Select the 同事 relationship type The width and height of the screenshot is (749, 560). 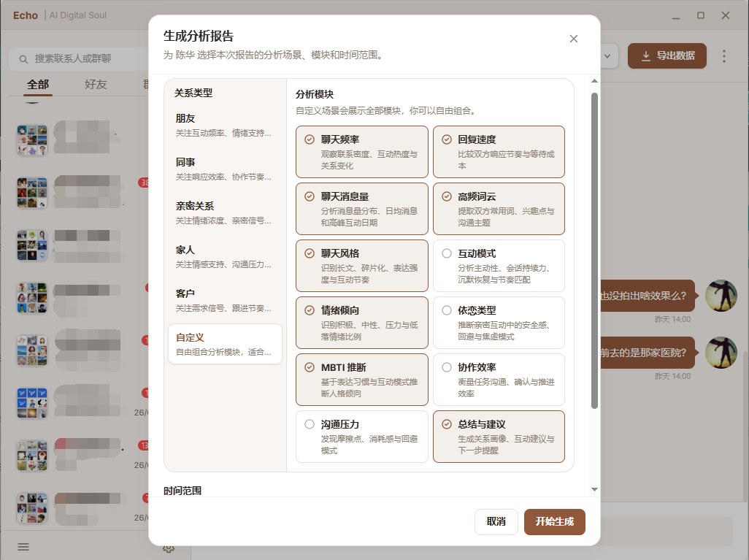pos(225,169)
